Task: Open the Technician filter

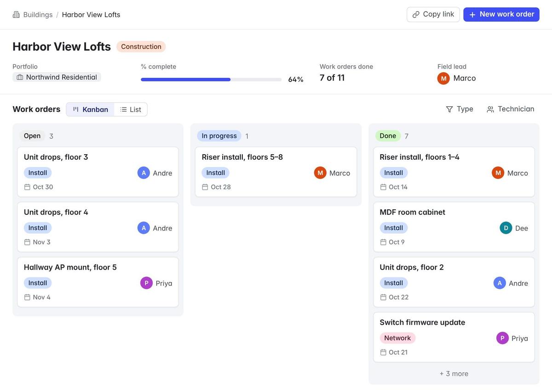Action: (x=511, y=109)
